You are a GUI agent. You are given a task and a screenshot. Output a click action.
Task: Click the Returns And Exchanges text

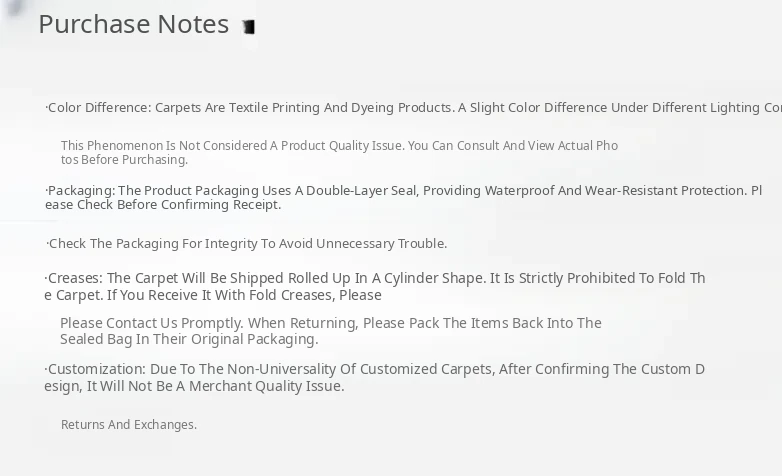(x=129, y=425)
